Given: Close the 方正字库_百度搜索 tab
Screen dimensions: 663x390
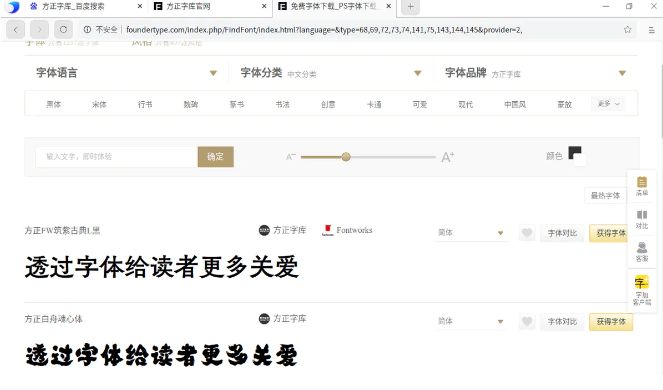Looking at the screenshot, I should 140,6.
